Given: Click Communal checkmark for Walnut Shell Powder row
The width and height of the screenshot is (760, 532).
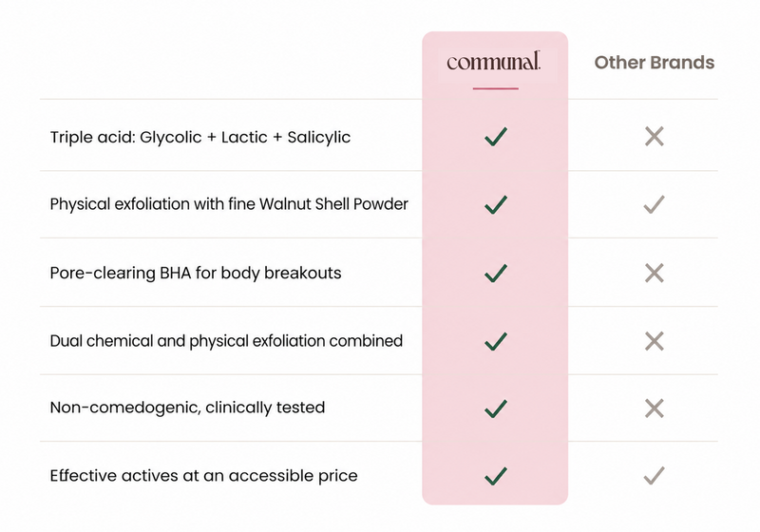Looking at the screenshot, I should point(496,204).
